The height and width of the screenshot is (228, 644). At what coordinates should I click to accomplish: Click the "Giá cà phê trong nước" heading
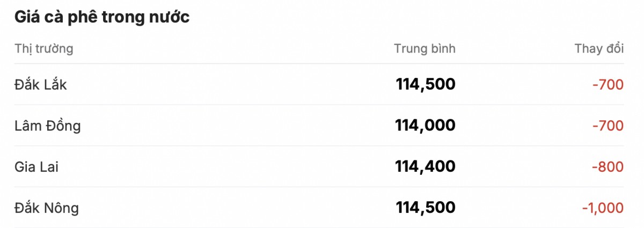(x=102, y=17)
